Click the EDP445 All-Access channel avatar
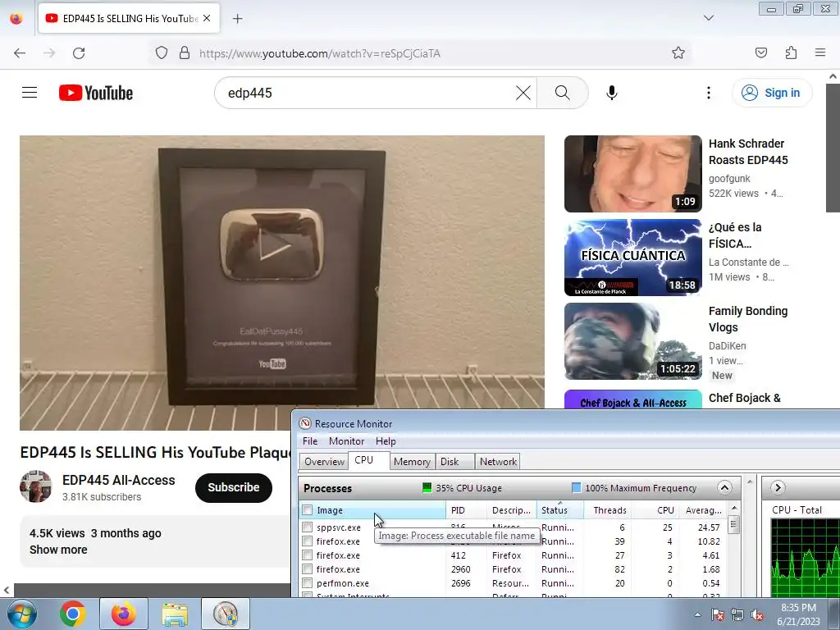 click(x=36, y=486)
